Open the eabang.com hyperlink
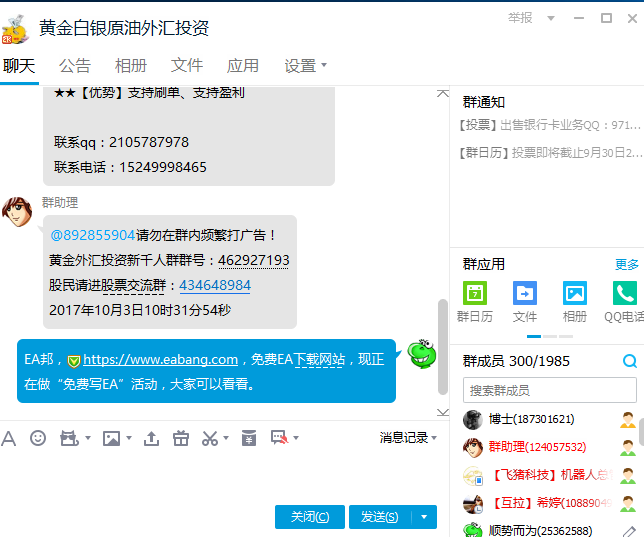 pos(161,360)
